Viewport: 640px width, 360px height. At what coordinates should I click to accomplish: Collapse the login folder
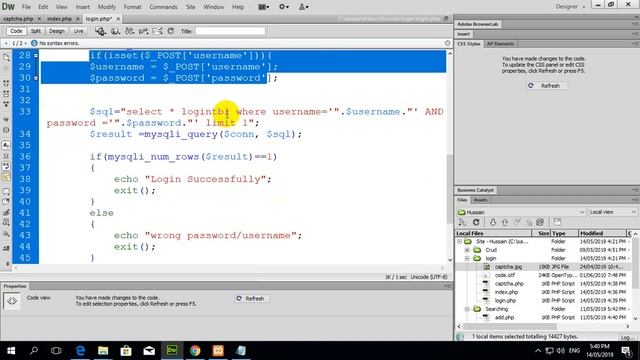[467, 258]
